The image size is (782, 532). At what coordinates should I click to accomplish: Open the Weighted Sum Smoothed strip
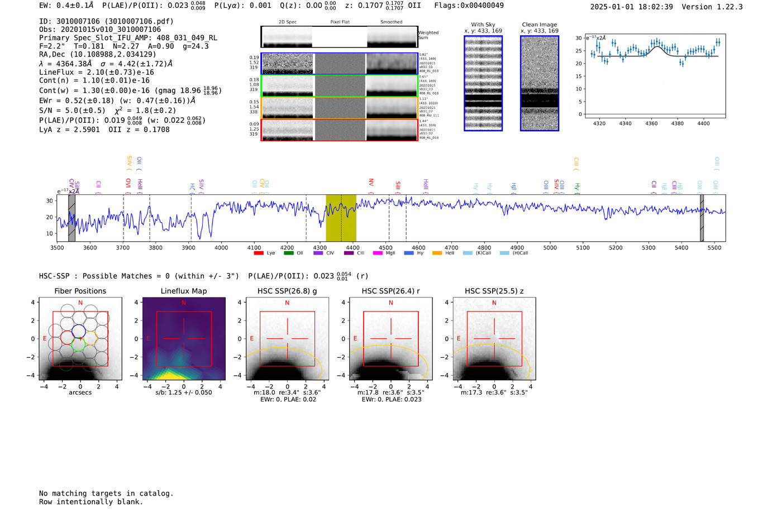[x=392, y=37]
